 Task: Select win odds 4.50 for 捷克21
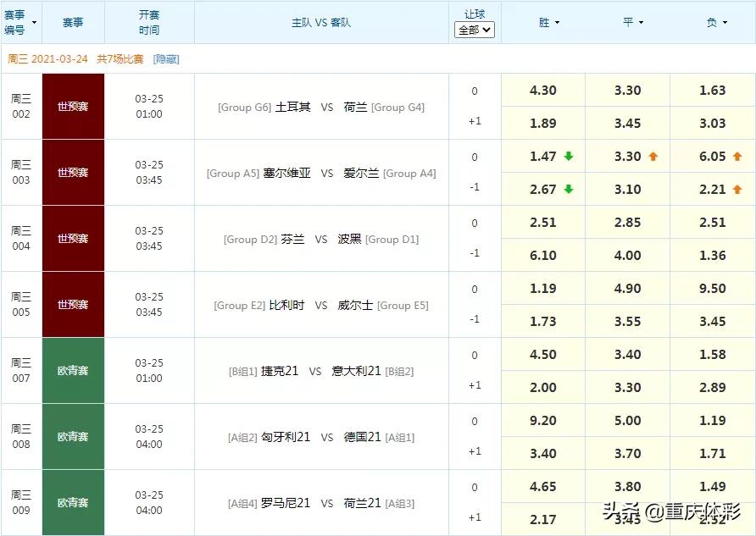tap(543, 355)
